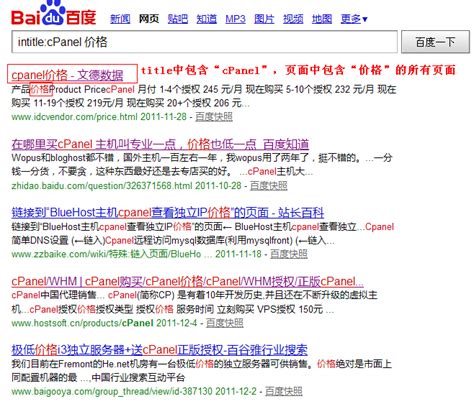Open the BlueHost主机cpanel 站长百科 result
The height and width of the screenshot is (409, 474).
pos(168,212)
